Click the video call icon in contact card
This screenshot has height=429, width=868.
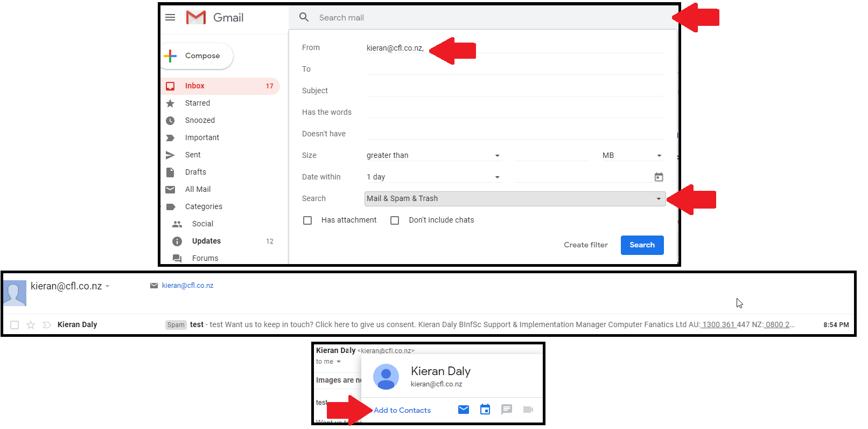click(528, 410)
